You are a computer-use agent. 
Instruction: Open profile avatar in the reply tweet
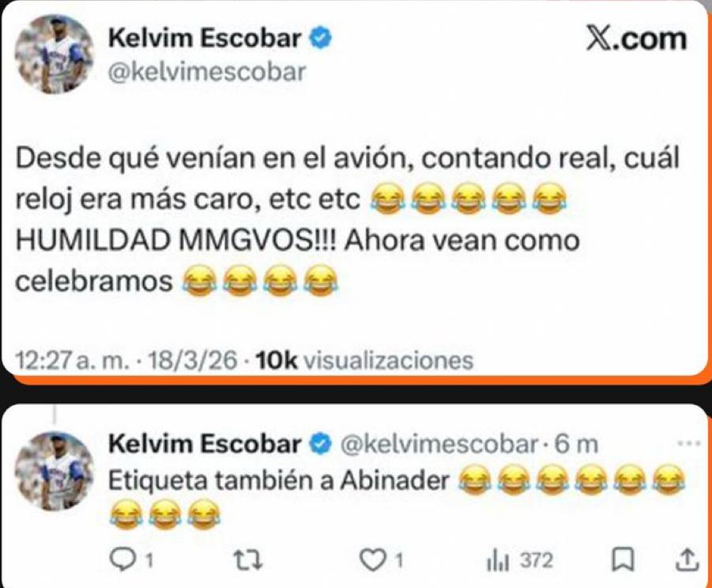(55, 471)
